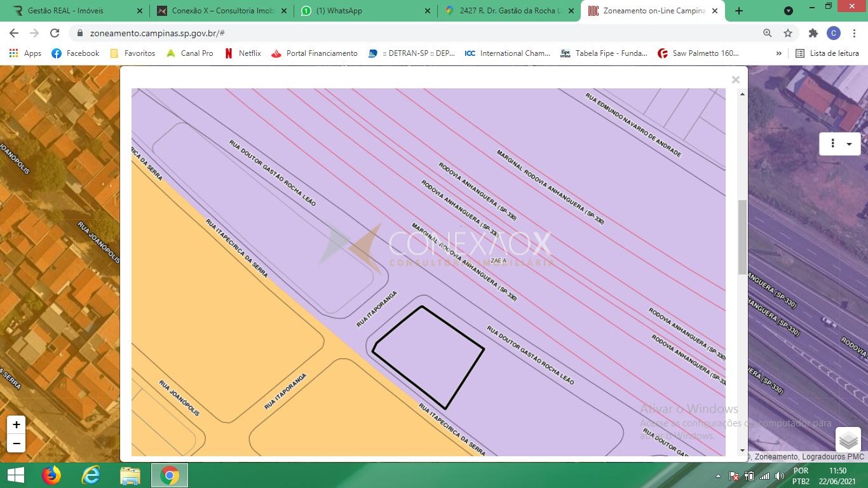Switch the POR PTB2 keyboard language

[x=801, y=476]
